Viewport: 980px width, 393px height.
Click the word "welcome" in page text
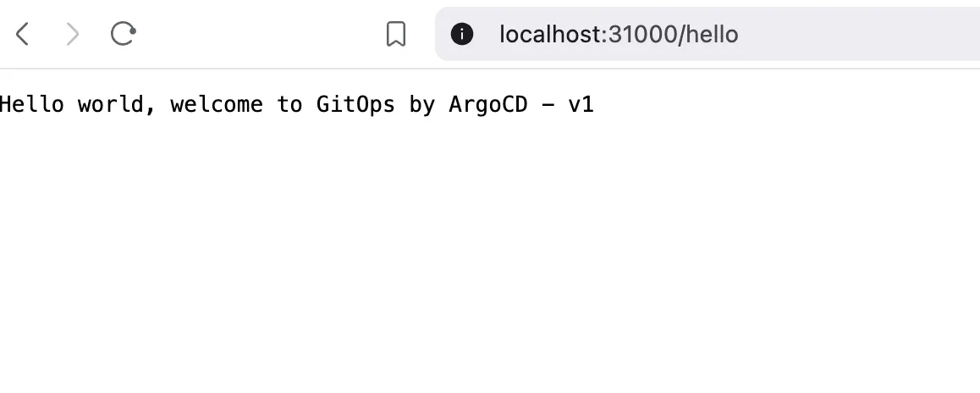(216, 104)
